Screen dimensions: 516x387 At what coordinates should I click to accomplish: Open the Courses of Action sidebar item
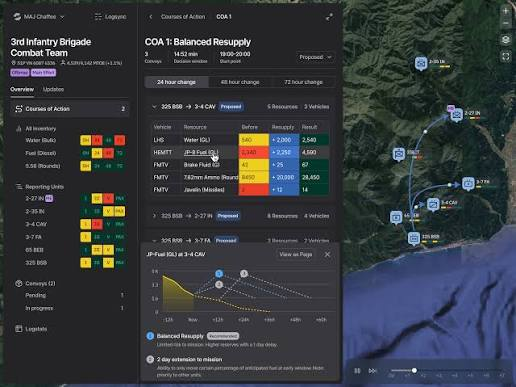pos(70,109)
